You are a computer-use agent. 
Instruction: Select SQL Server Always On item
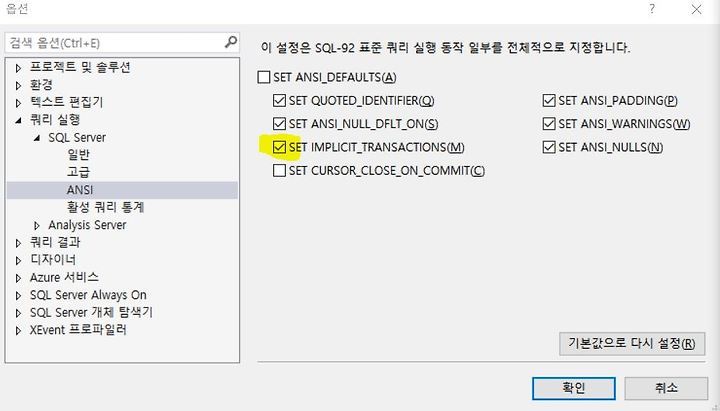88,295
